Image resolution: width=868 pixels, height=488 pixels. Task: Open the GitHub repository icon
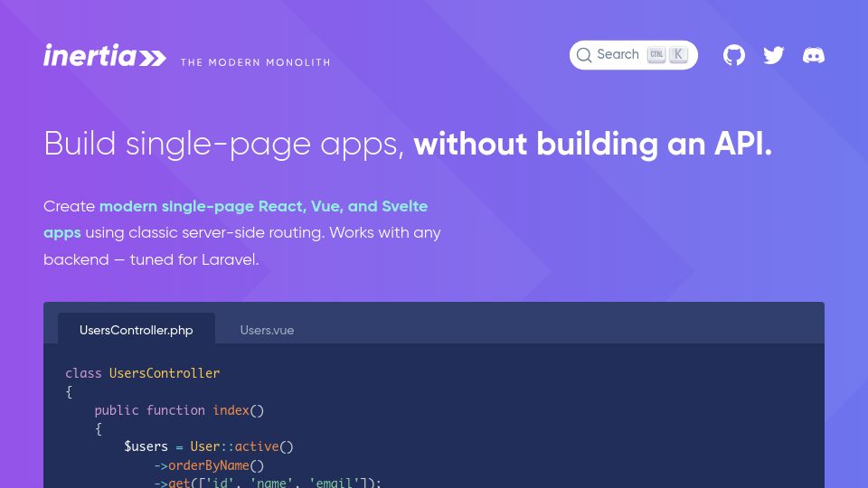[x=734, y=55]
